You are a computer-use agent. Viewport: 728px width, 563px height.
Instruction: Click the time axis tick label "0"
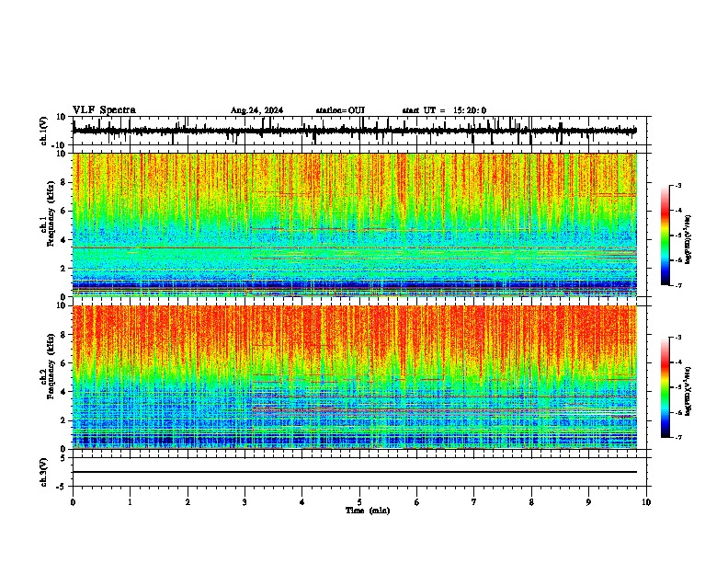[x=73, y=502]
